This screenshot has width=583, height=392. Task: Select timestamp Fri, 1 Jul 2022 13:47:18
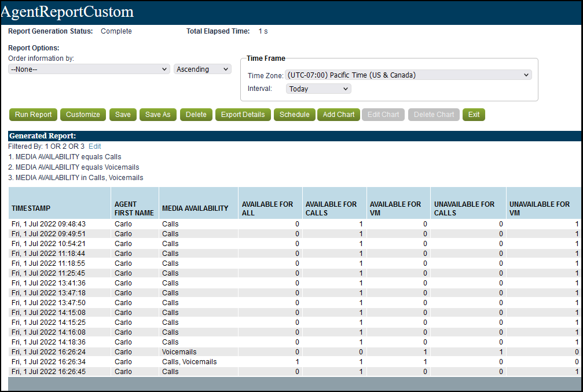pyautogui.click(x=49, y=293)
